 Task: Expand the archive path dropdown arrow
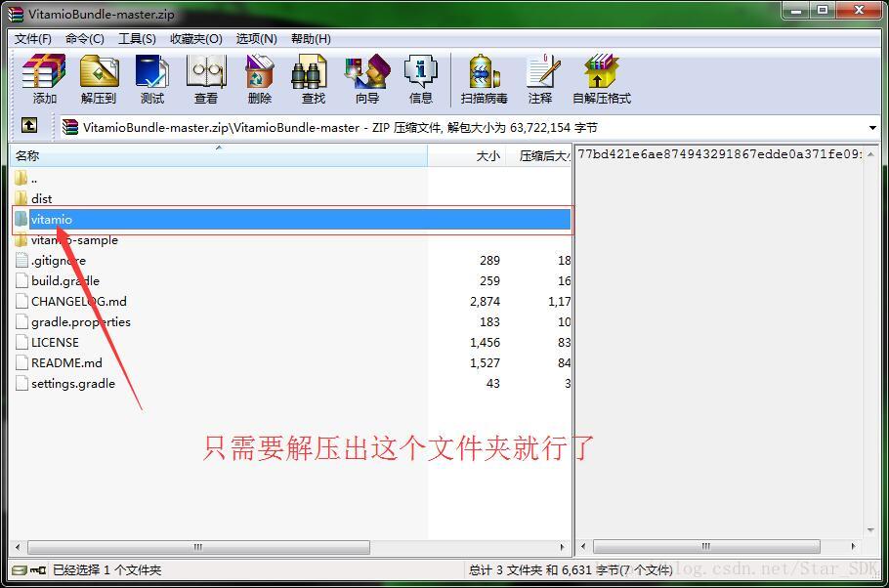(x=872, y=128)
